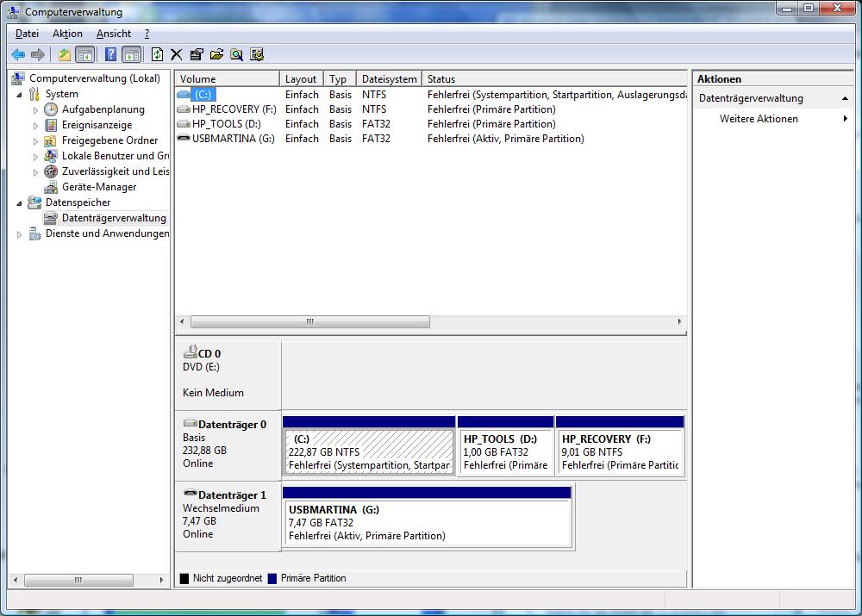The height and width of the screenshot is (616, 862).
Task: Expand Dienste und Anwendungen node
Action: click(x=19, y=234)
